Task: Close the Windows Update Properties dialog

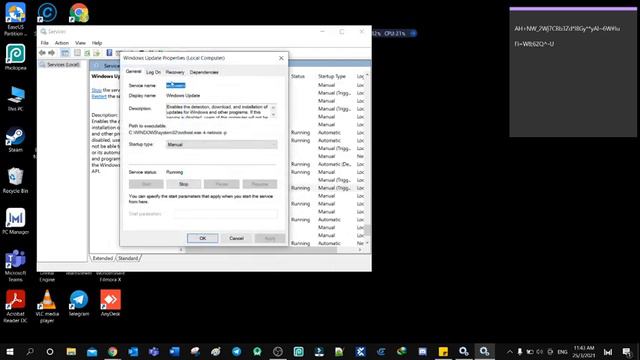Action: click(x=281, y=58)
